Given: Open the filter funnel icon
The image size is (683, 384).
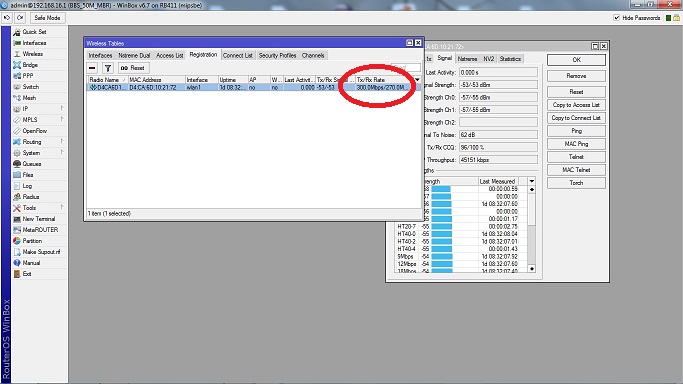Looking at the screenshot, I should tap(108, 68).
